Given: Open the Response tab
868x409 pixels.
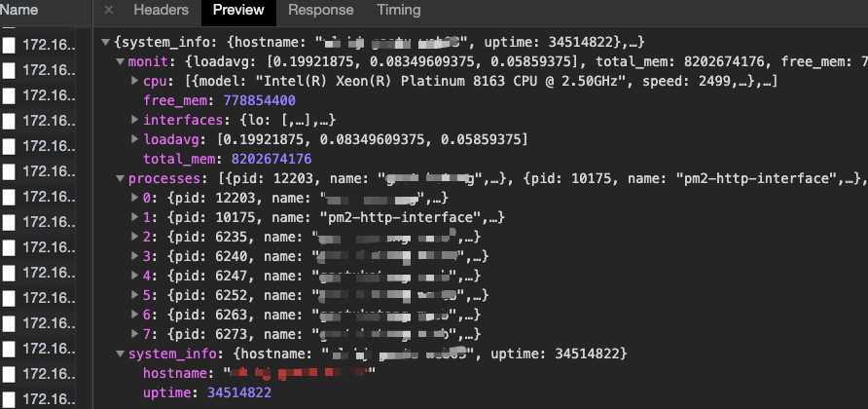Looking at the screenshot, I should [x=320, y=10].
